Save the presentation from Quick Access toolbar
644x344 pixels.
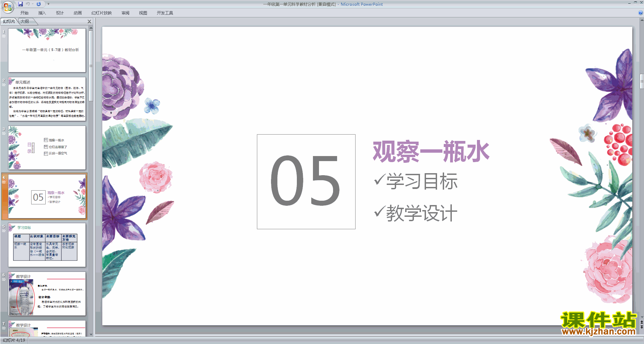point(20,4)
